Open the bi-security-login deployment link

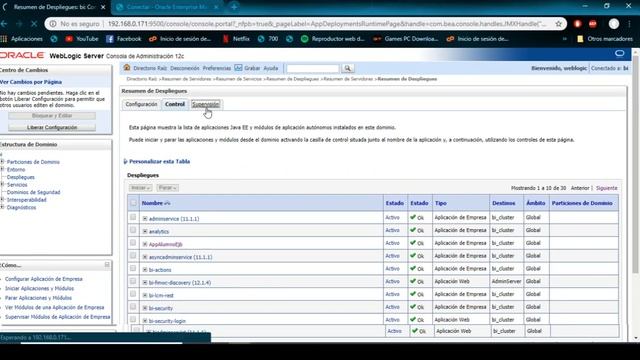(167, 321)
